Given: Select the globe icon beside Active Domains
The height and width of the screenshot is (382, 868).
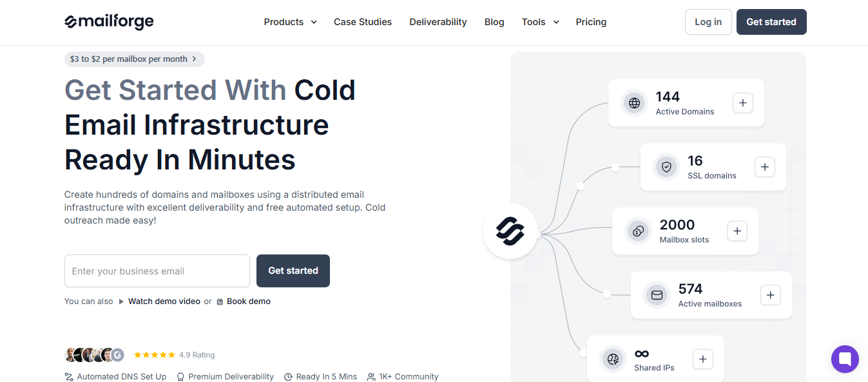Looking at the screenshot, I should point(634,102).
